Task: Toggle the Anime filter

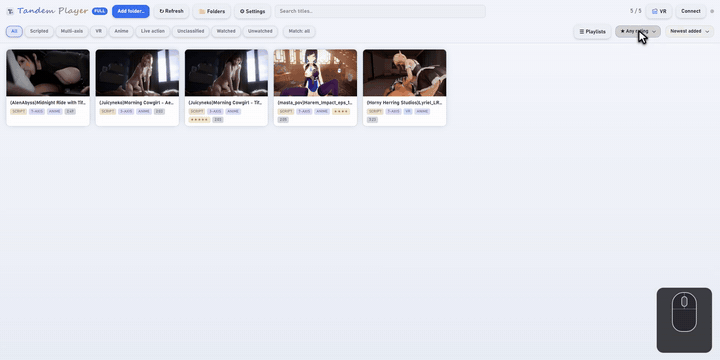Action: pos(121,31)
